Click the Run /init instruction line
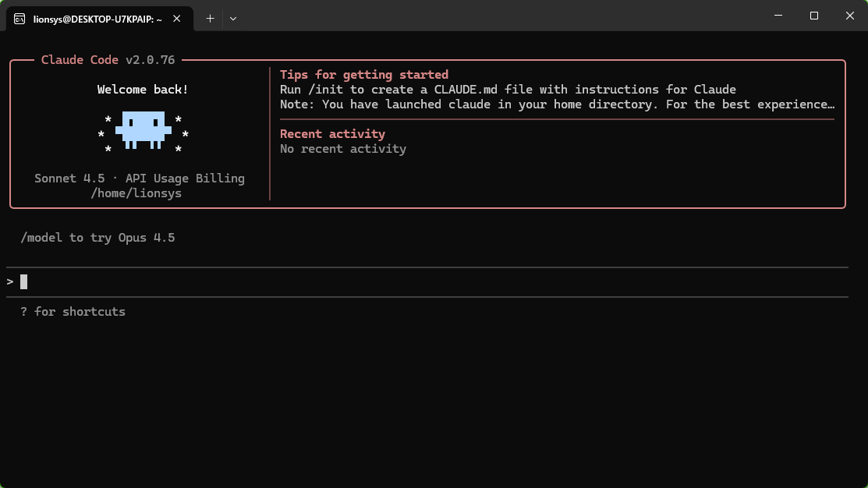Image resolution: width=868 pixels, height=488 pixels. [x=508, y=90]
